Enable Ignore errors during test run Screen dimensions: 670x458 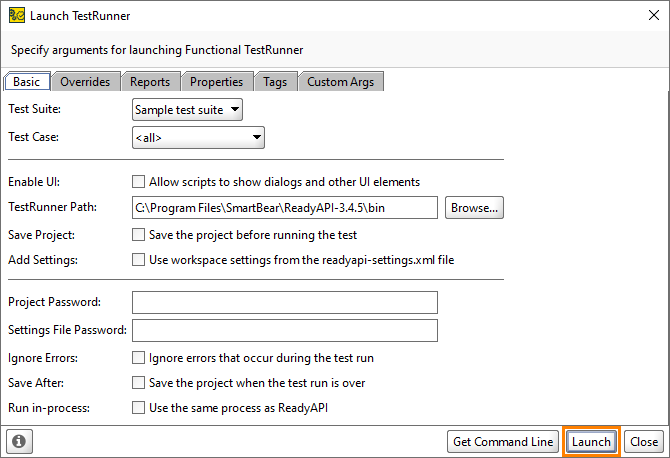click(138, 358)
